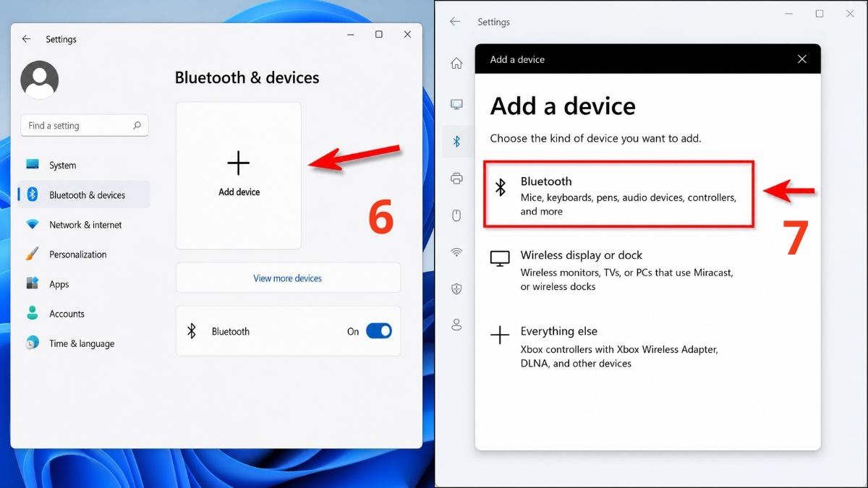Viewport: 868px width, 488px height.
Task: Minimize the right Settings window
Action: (789, 14)
